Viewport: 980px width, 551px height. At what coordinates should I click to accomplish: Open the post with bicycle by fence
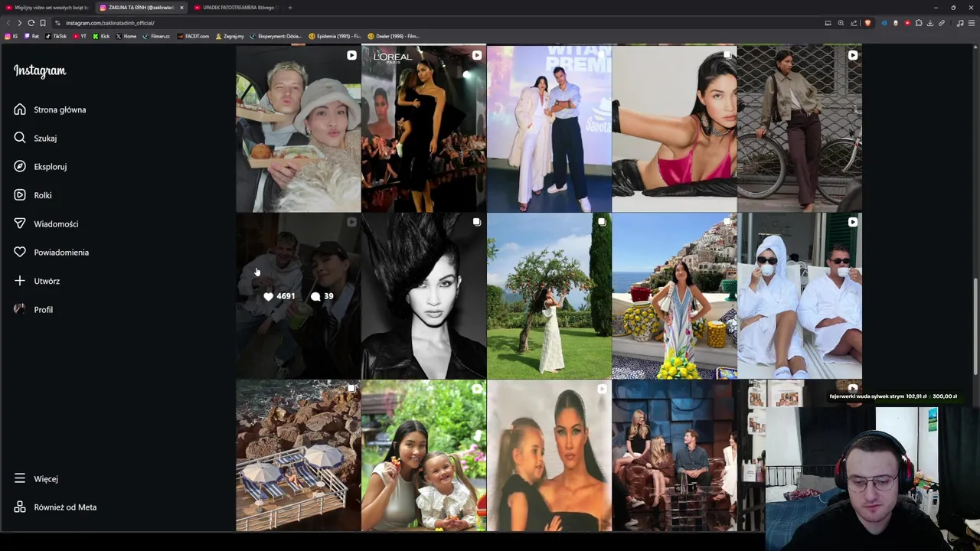(799, 129)
